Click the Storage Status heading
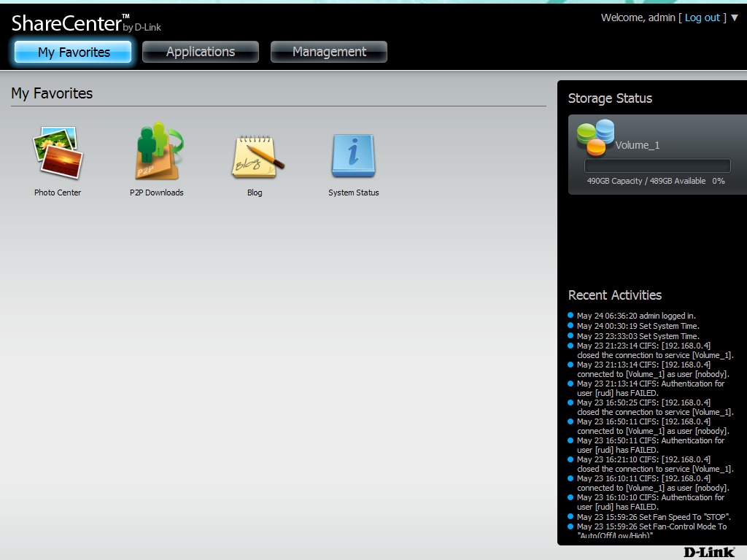The height and width of the screenshot is (560, 747). pyautogui.click(x=610, y=98)
